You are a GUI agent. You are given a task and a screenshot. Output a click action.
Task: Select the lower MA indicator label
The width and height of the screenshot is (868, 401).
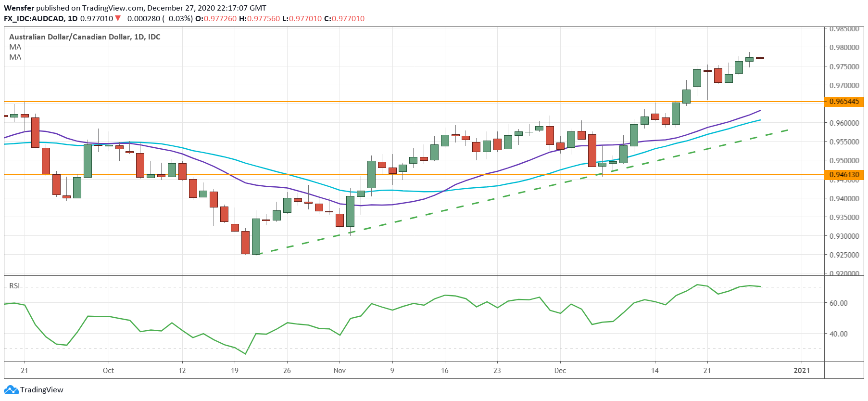click(x=15, y=57)
